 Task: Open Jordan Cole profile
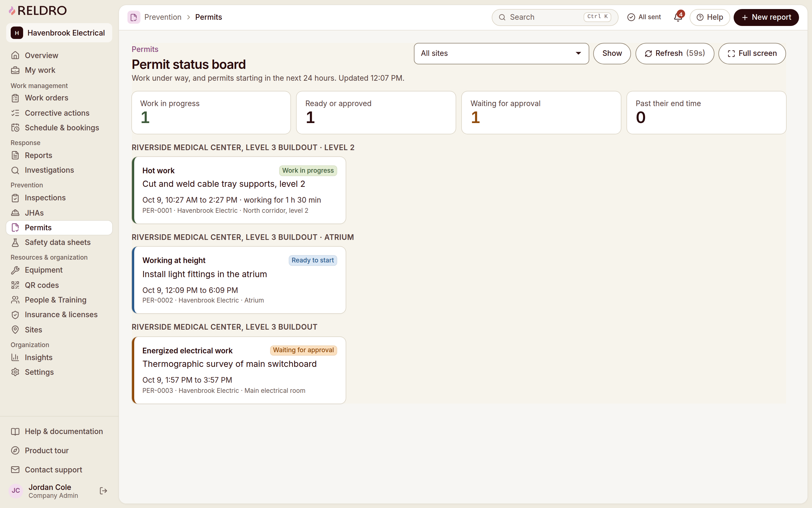tap(50, 491)
